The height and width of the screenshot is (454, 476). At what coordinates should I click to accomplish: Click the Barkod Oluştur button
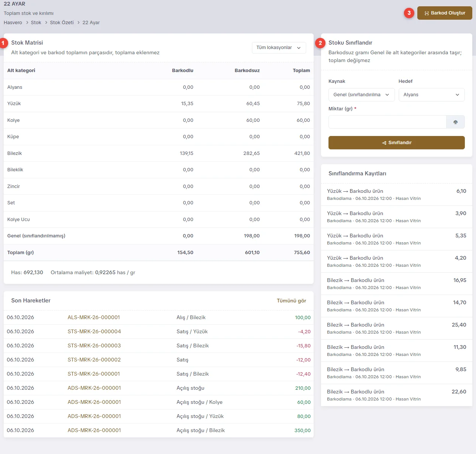click(x=445, y=13)
